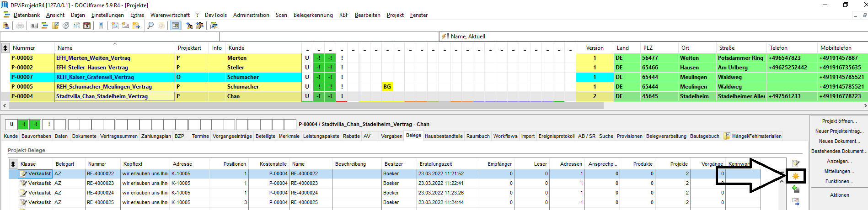Image resolution: width=868 pixels, height=210 pixels.
Task: Toggle the first green status box in the detail bar
Action: tap(24, 124)
